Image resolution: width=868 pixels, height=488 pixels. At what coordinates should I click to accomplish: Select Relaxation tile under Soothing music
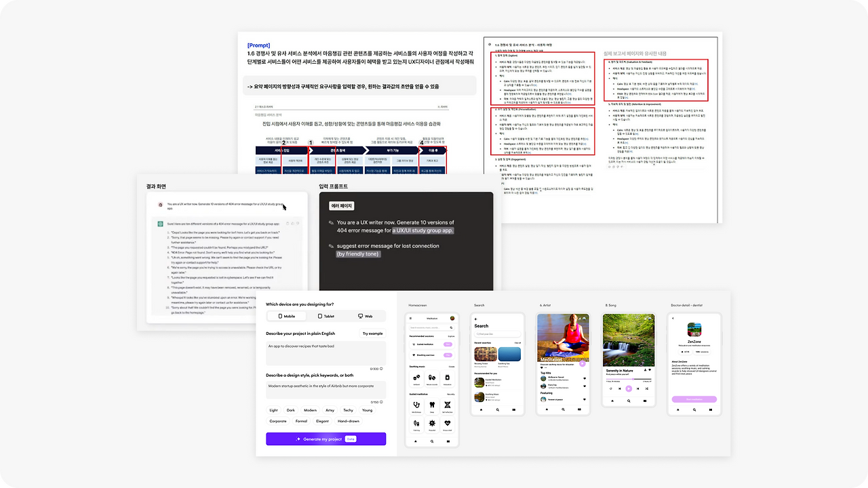448,378
